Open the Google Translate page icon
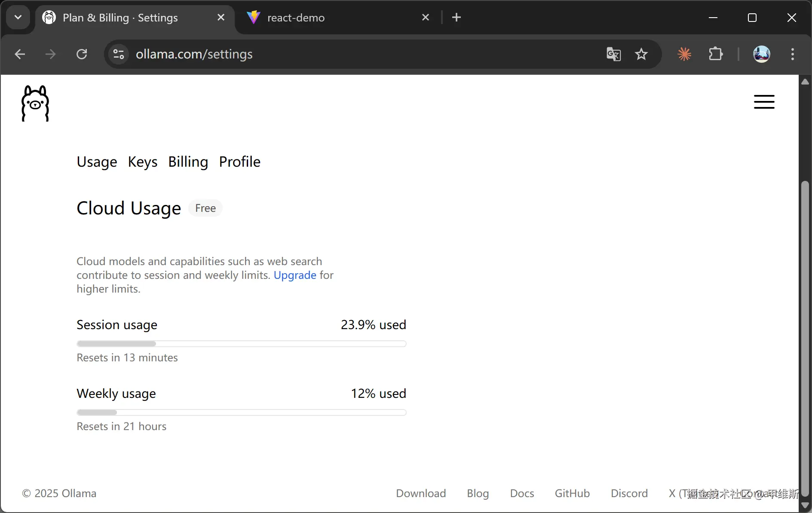Image resolution: width=812 pixels, height=513 pixels. click(613, 54)
